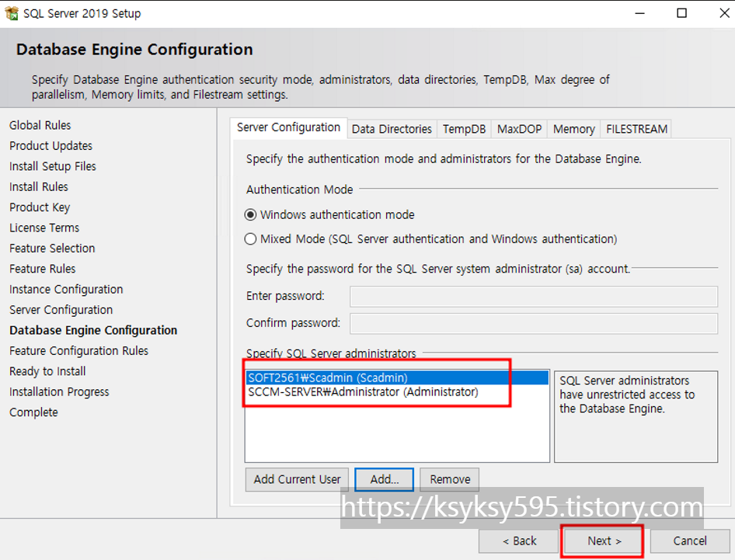Cancel the SQL Server setup
This screenshot has height=560, width=735.
point(689,541)
